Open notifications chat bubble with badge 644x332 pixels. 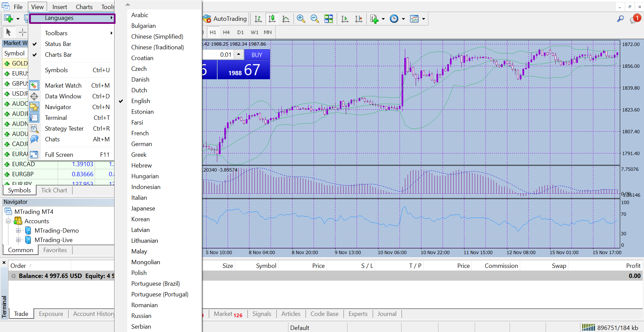(635, 19)
